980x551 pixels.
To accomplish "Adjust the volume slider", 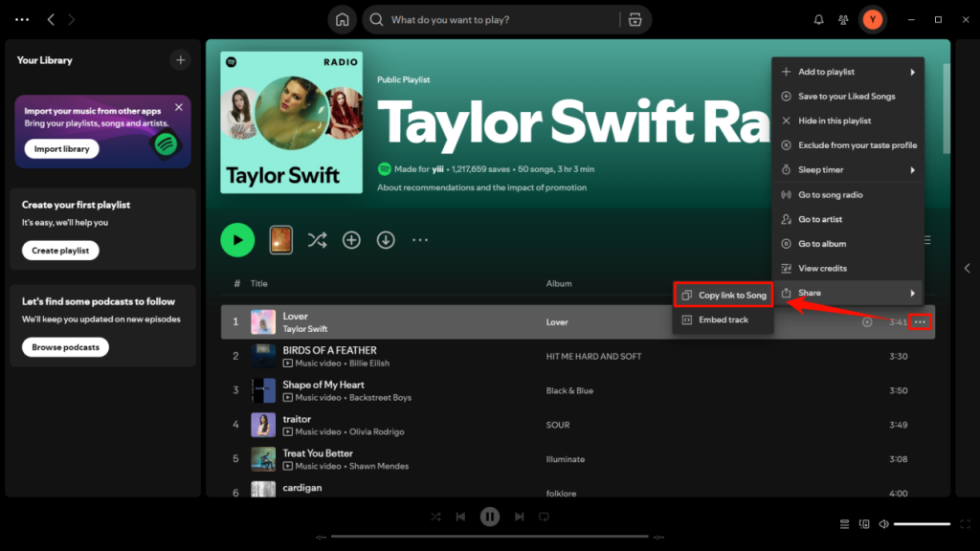I will [922, 524].
